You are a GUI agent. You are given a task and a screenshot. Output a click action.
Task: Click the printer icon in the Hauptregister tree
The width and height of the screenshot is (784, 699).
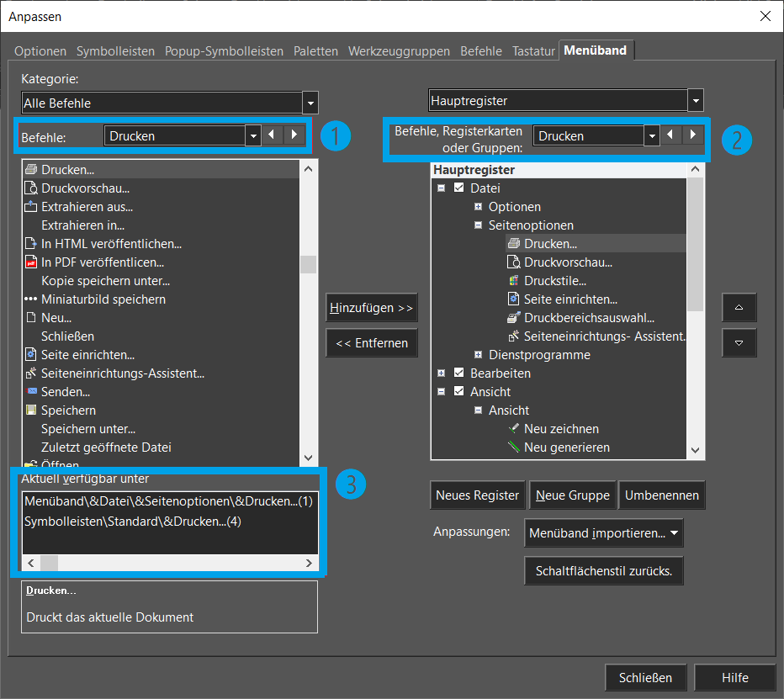click(513, 243)
